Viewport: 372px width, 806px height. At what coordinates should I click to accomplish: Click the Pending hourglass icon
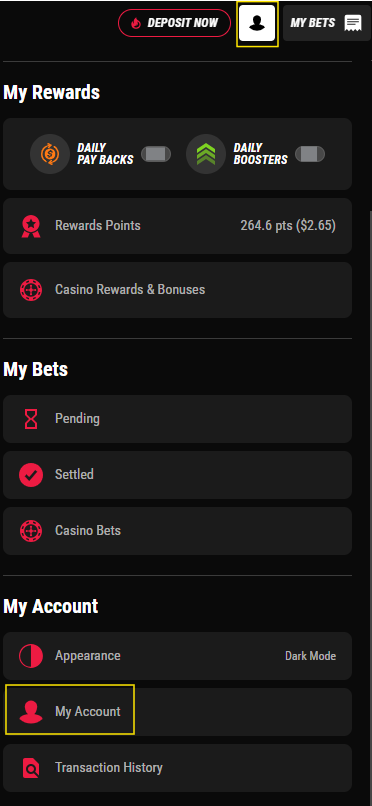pos(31,419)
